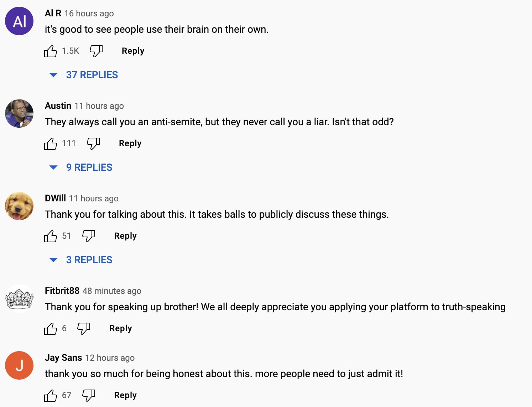532x407 pixels.
Task: Dislike Austin's comment
Action: coord(93,144)
